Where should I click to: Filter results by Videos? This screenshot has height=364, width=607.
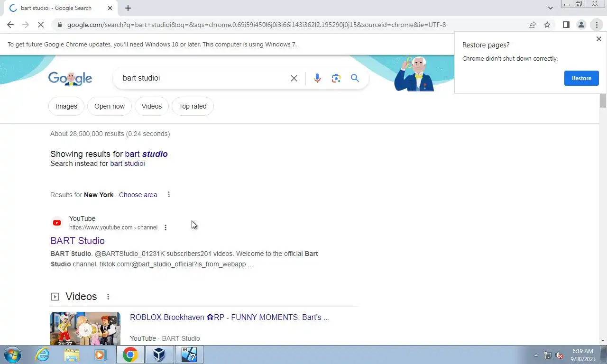tap(152, 106)
